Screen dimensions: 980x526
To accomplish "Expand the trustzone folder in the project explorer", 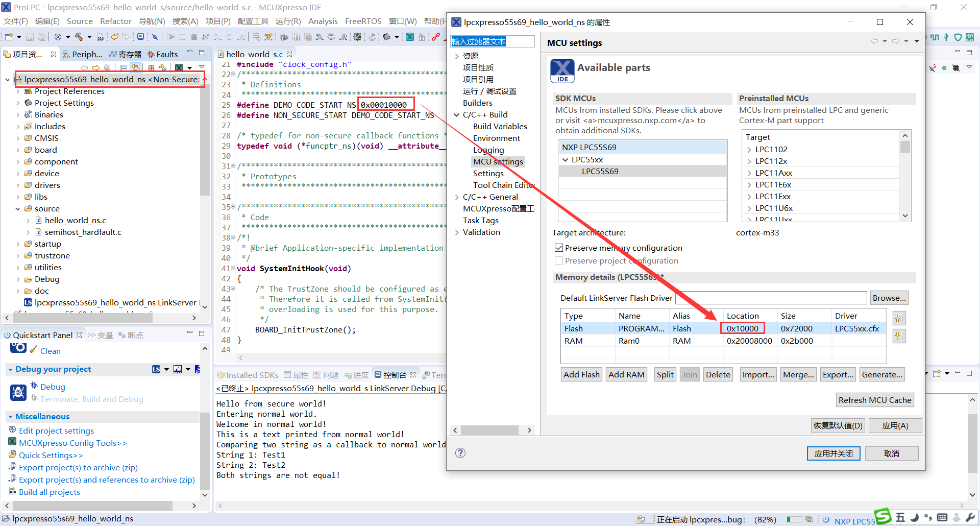I will click(x=18, y=256).
